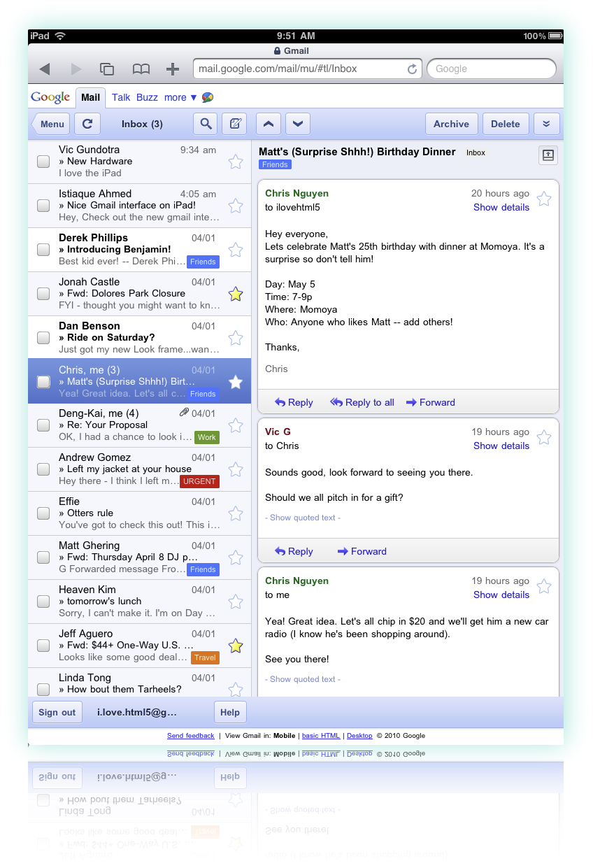Show quoted text in Vic G's message

click(303, 518)
